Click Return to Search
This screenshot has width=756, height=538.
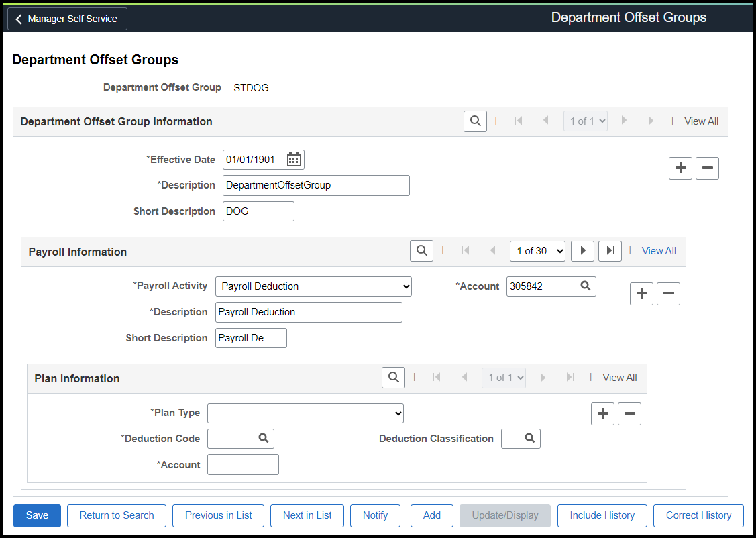click(117, 516)
